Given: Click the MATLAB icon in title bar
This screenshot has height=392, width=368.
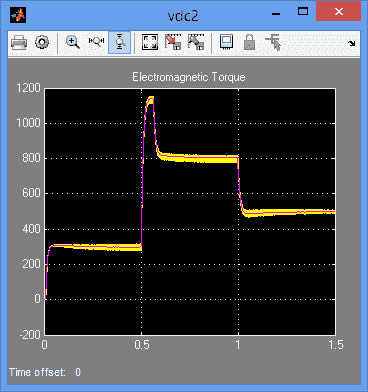Looking at the screenshot, I should (18, 15).
